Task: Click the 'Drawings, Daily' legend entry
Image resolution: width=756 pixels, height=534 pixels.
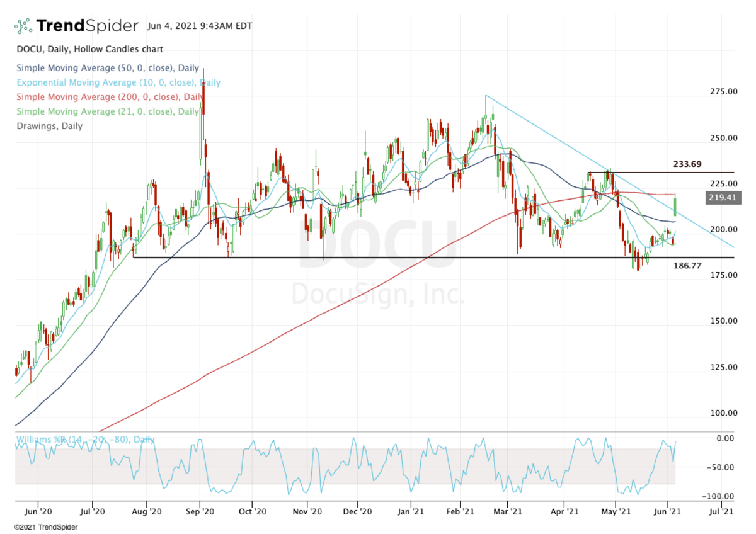Action: click(49, 126)
